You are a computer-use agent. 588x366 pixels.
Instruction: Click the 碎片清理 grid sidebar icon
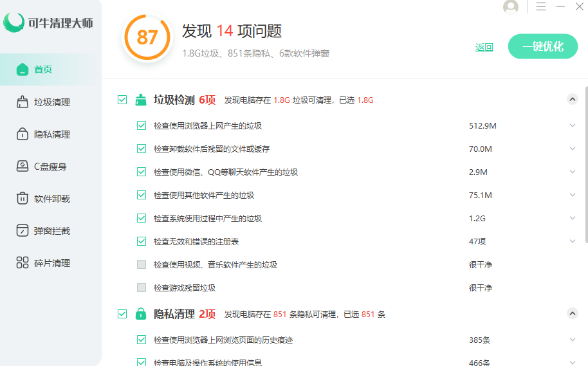23,263
